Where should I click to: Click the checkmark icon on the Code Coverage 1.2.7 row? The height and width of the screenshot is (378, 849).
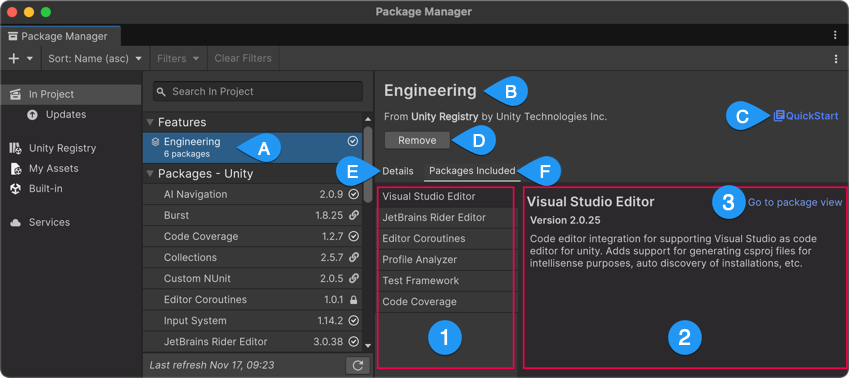[354, 236]
